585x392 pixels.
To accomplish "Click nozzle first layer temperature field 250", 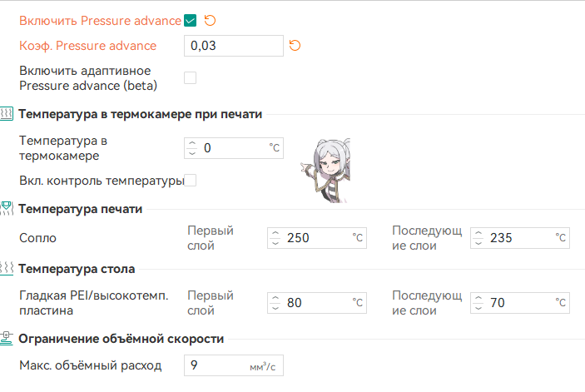I will coord(317,238).
